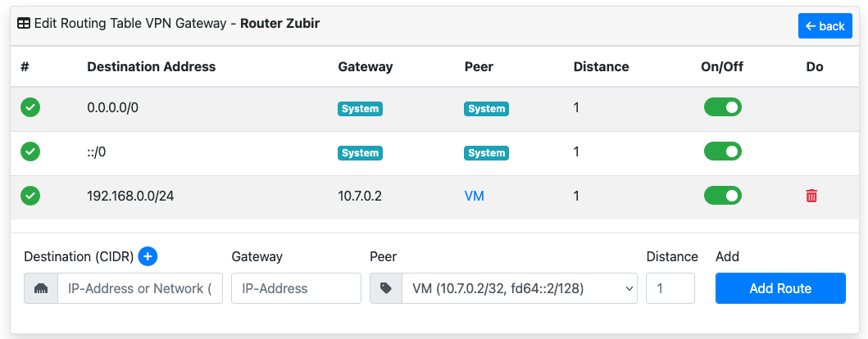
Task: Delete the 192.168.0.0/24 route via trash icon
Action: 811,196
